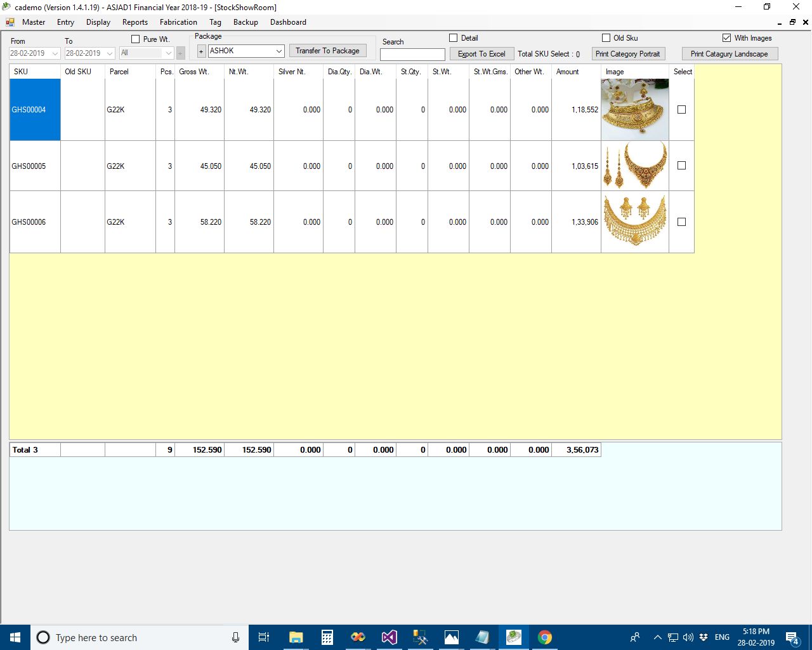Viewport: 812px width, 650px height.
Task: Click the Transfer To Package button
Action: point(327,51)
